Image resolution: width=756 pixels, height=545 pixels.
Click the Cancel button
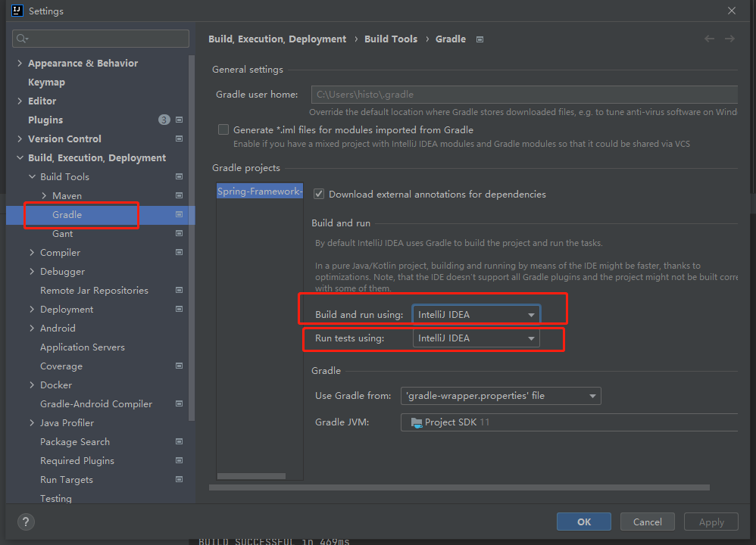pyautogui.click(x=647, y=522)
